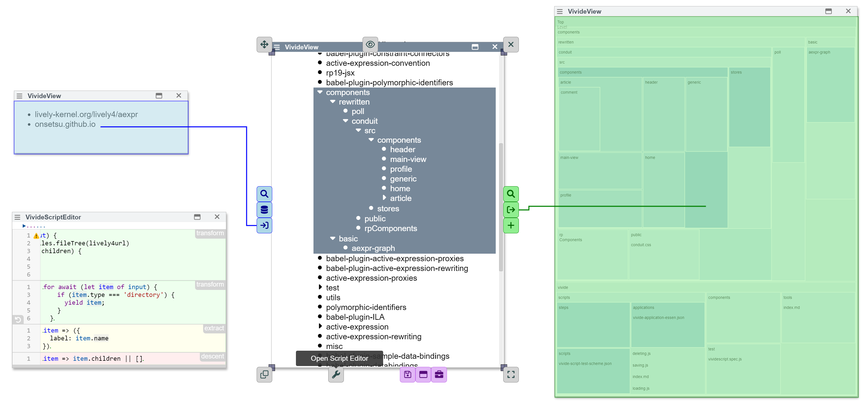Expand the 'test' tree item
Screen dimensions: 868x407
[x=320, y=287]
